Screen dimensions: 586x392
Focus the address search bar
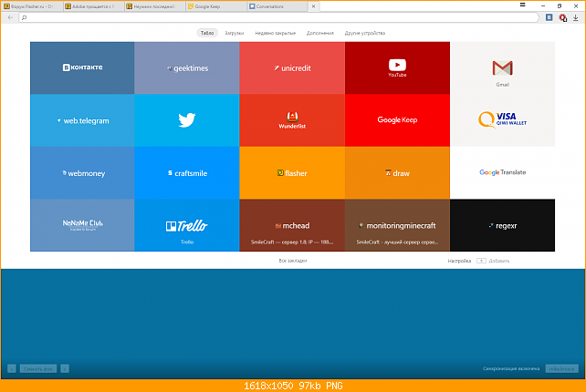click(x=278, y=17)
